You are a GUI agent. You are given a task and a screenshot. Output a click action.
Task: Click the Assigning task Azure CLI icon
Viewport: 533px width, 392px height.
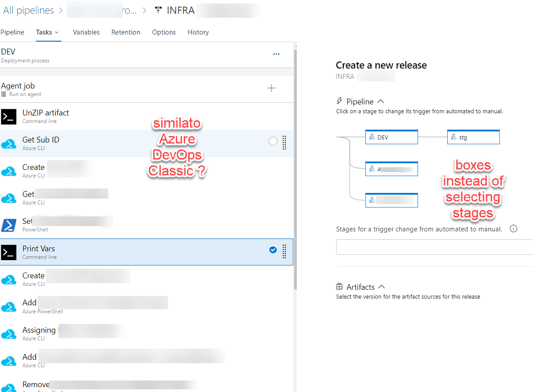[x=9, y=334]
